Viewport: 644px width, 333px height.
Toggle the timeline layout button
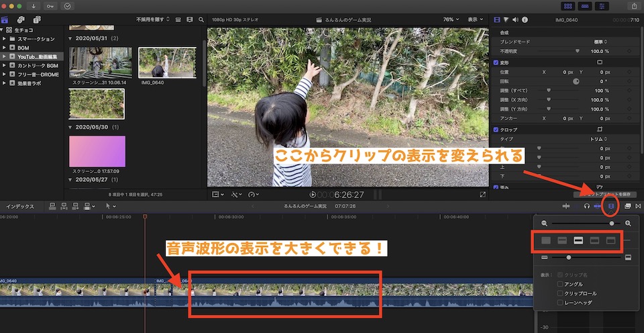coord(585,6)
